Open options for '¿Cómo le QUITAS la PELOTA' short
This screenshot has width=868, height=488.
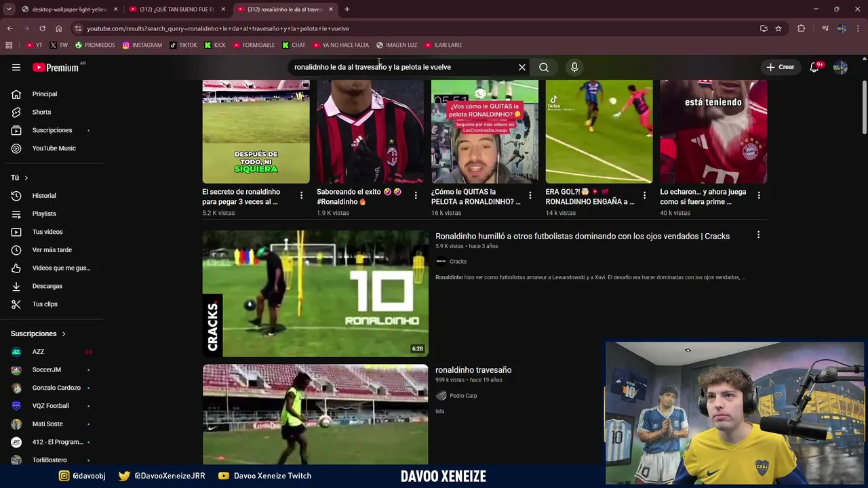(530, 195)
